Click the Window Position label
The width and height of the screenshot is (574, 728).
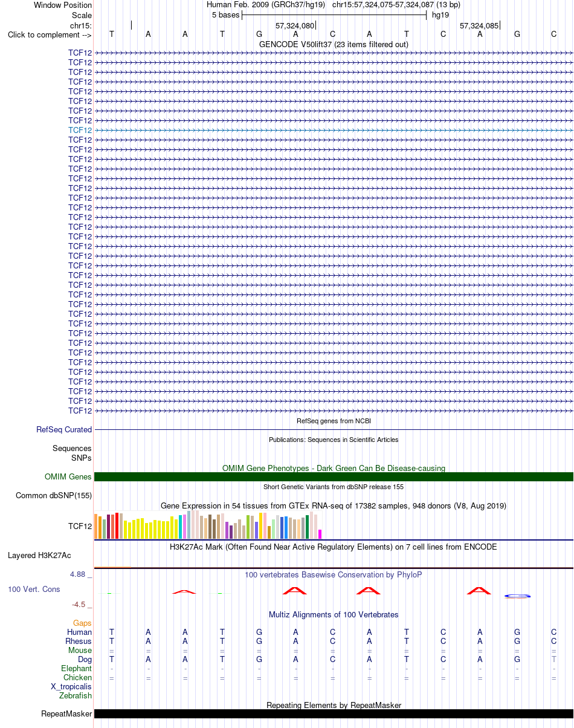[63, 5]
